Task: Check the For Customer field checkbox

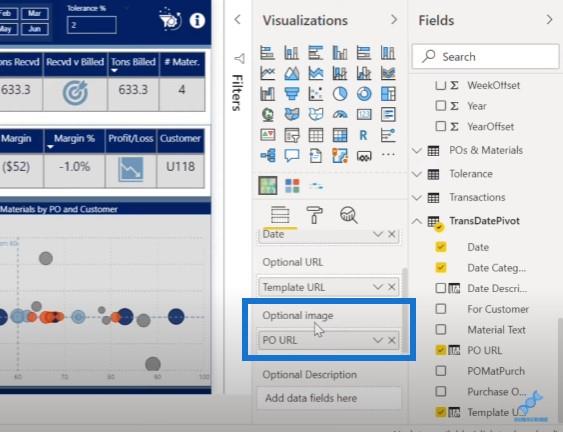Action: point(441,309)
